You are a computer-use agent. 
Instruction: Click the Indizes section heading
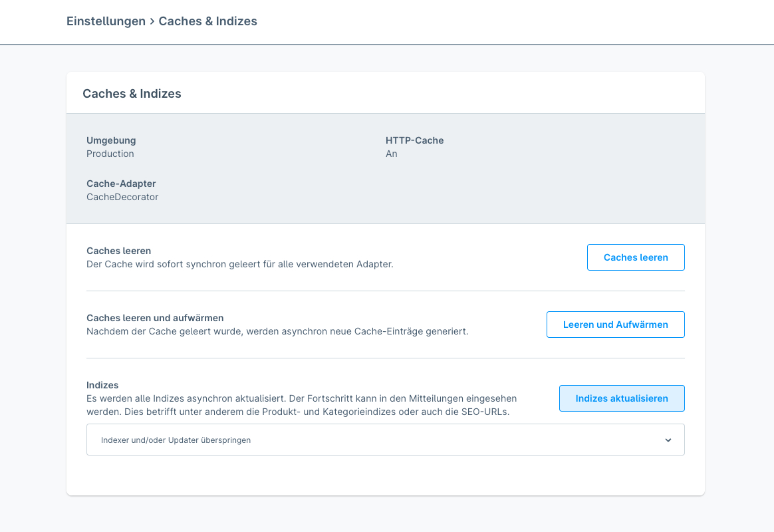(x=102, y=385)
